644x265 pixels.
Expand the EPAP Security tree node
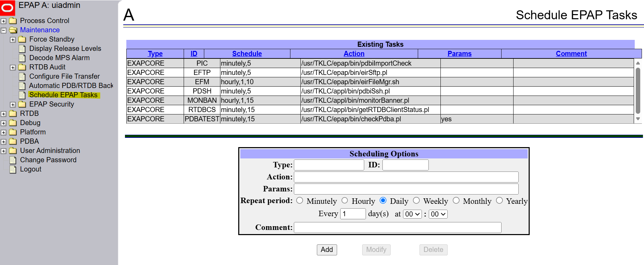tap(13, 104)
